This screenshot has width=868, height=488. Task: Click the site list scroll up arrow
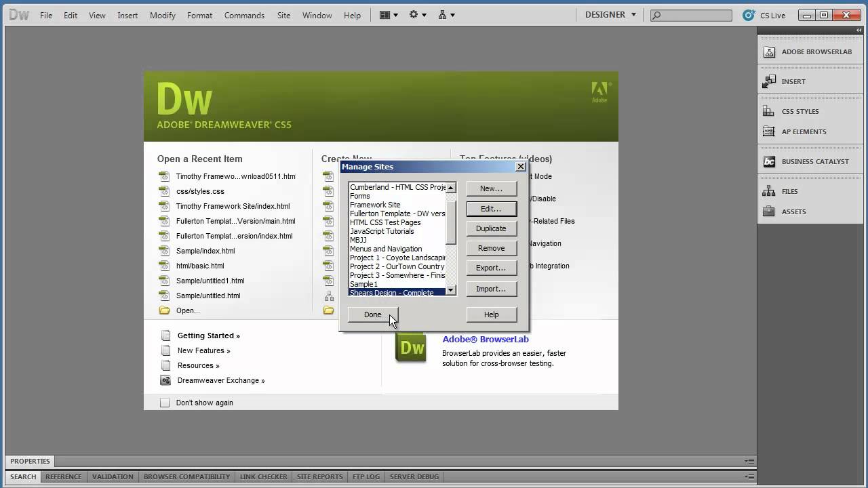tap(451, 188)
